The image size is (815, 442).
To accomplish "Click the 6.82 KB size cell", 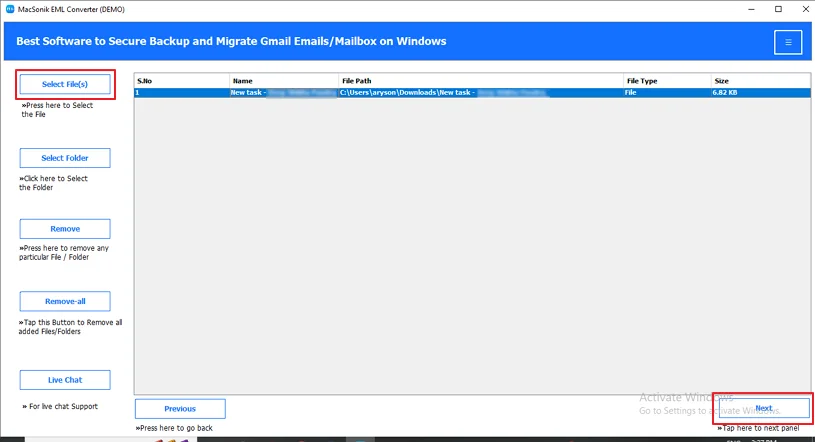I will (760, 93).
